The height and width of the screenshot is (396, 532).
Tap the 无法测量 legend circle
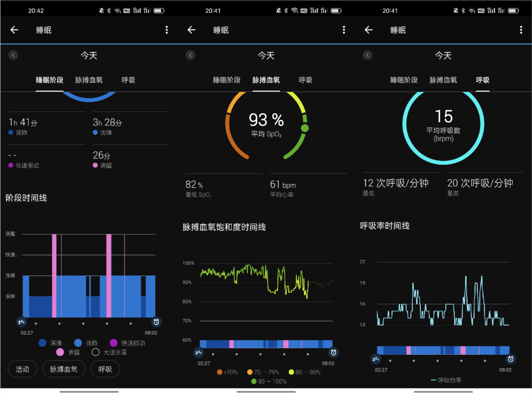(96, 352)
